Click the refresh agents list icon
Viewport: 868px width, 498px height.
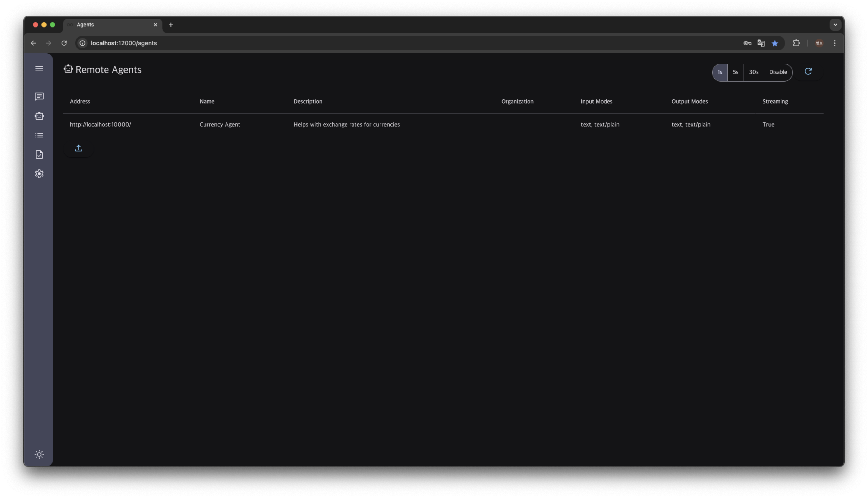[x=808, y=71]
